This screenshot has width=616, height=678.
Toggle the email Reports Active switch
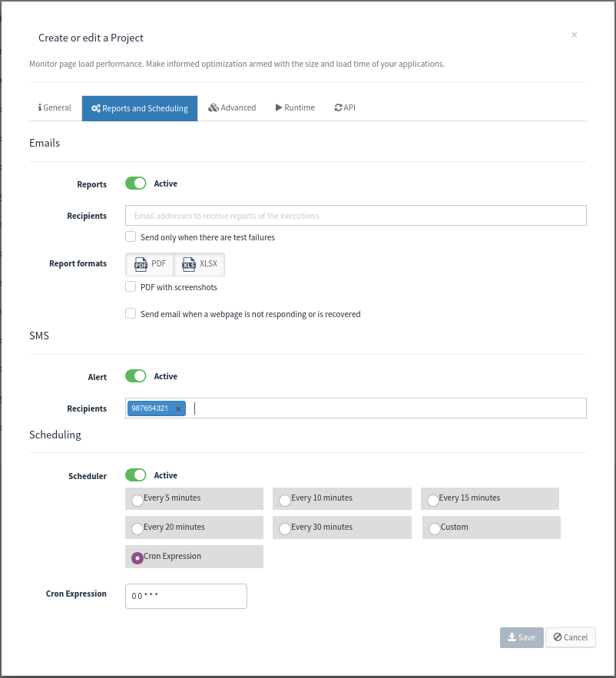pyautogui.click(x=136, y=184)
